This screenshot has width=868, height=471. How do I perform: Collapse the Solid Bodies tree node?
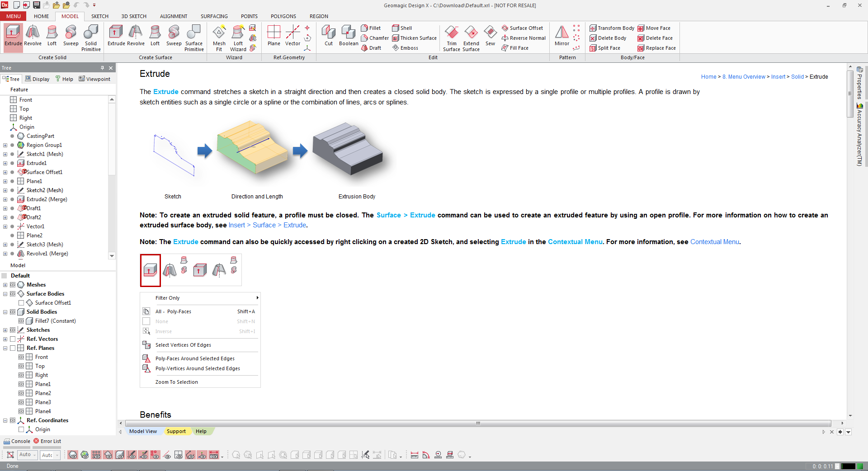5,312
